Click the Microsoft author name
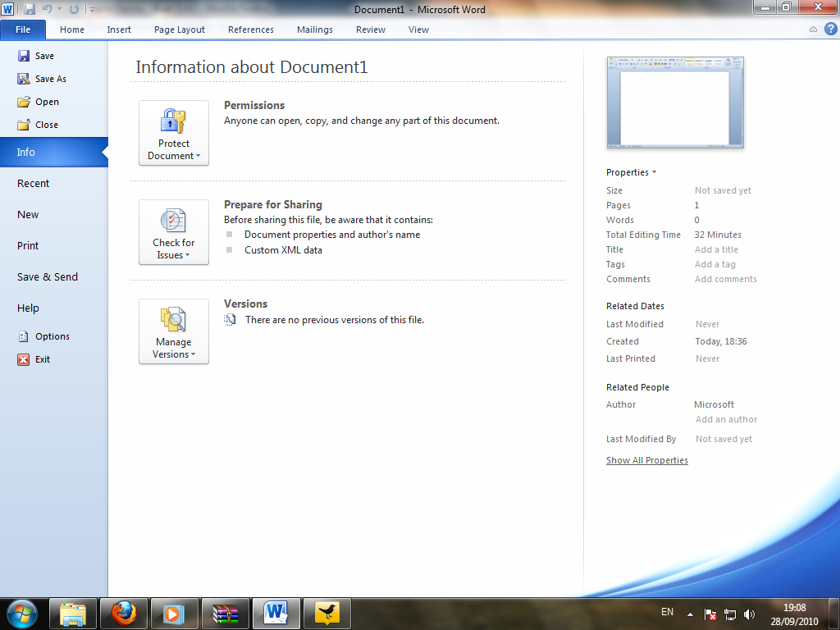 [714, 404]
